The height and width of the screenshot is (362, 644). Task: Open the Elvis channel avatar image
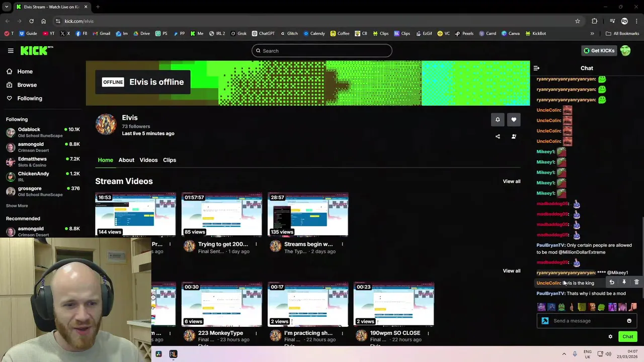pos(106,124)
